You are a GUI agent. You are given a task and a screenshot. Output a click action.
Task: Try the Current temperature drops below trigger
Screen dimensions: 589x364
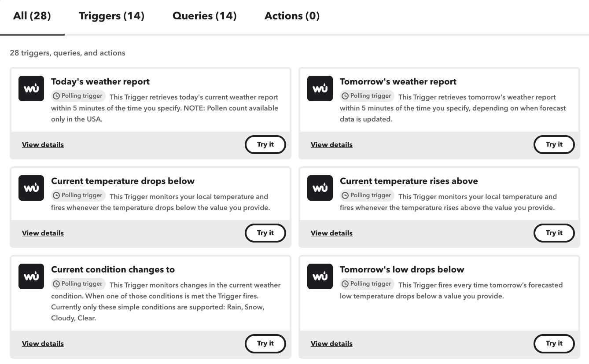pyautogui.click(x=265, y=233)
